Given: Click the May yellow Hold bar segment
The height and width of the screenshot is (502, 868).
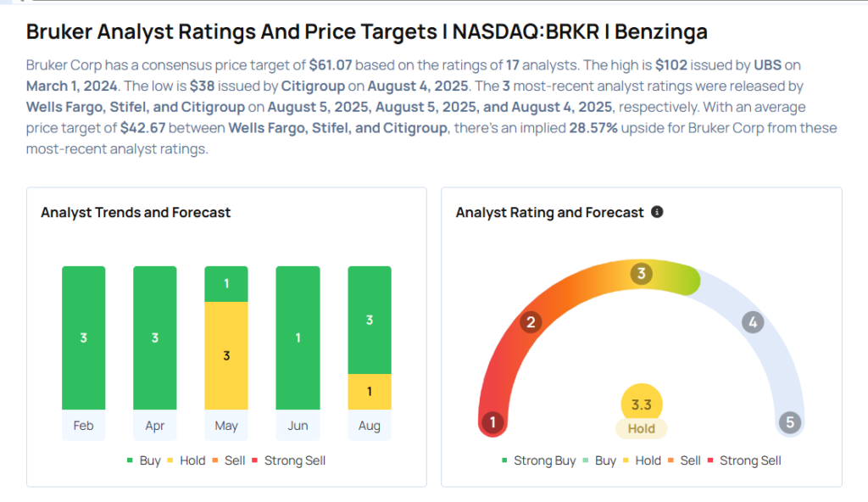Looking at the screenshot, I should (226, 355).
